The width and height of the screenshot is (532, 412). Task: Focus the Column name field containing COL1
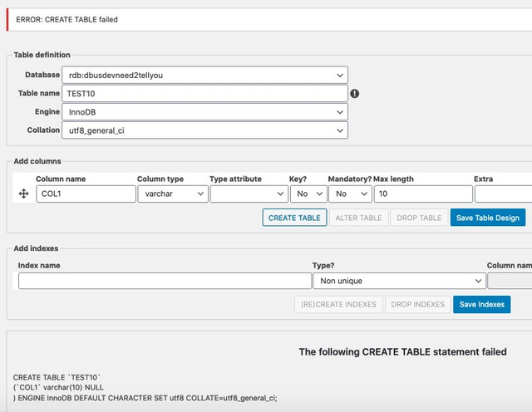click(x=86, y=194)
